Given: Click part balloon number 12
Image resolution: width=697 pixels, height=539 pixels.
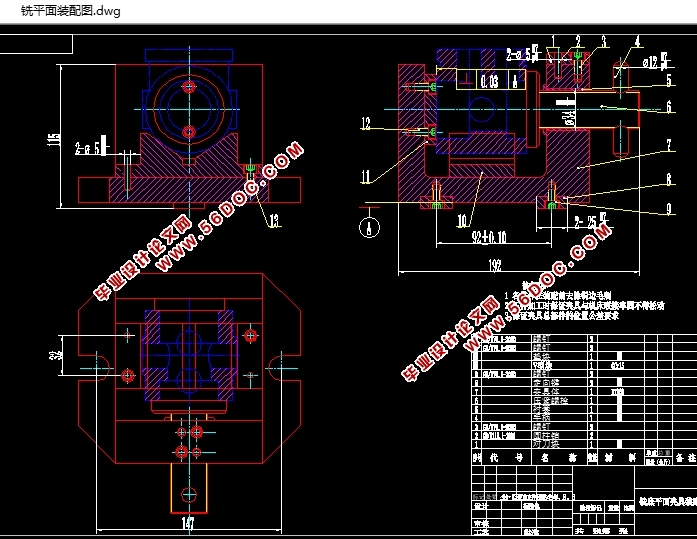Looking at the screenshot, I should coord(366,124).
